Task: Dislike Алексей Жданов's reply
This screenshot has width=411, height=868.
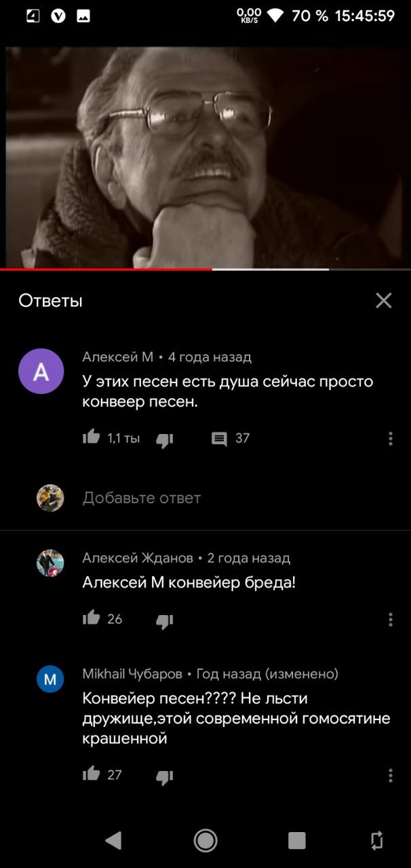Action: tap(165, 621)
